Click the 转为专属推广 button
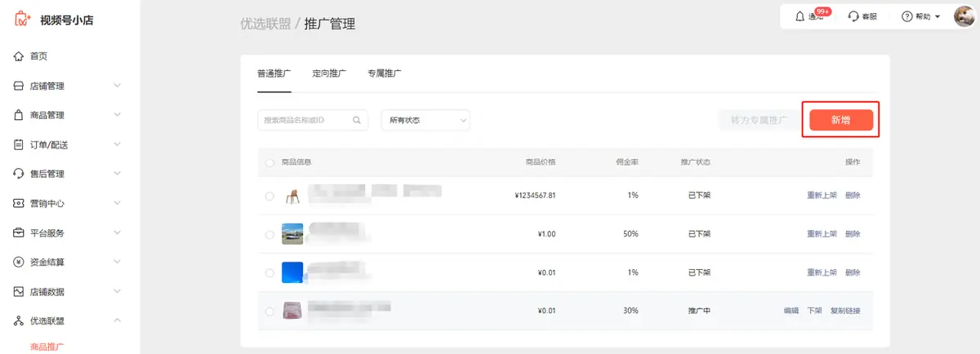Image resolution: width=980 pixels, height=354 pixels. coord(759,120)
